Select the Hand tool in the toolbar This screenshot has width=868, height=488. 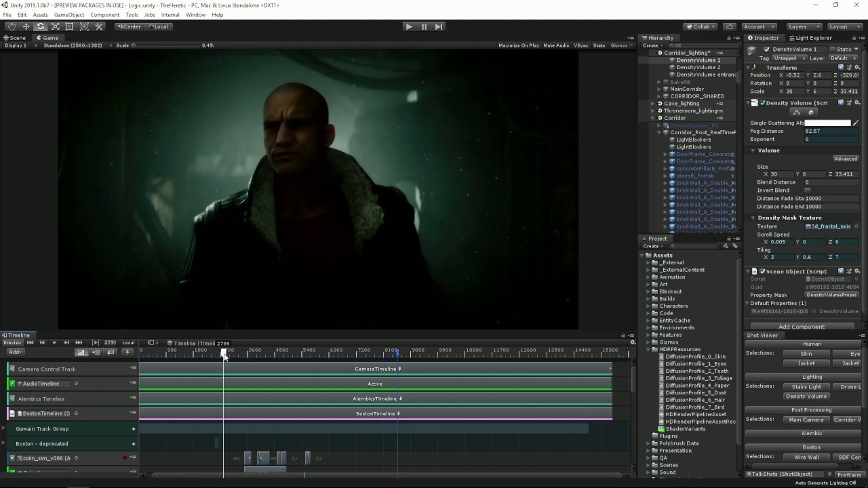coord(12,26)
